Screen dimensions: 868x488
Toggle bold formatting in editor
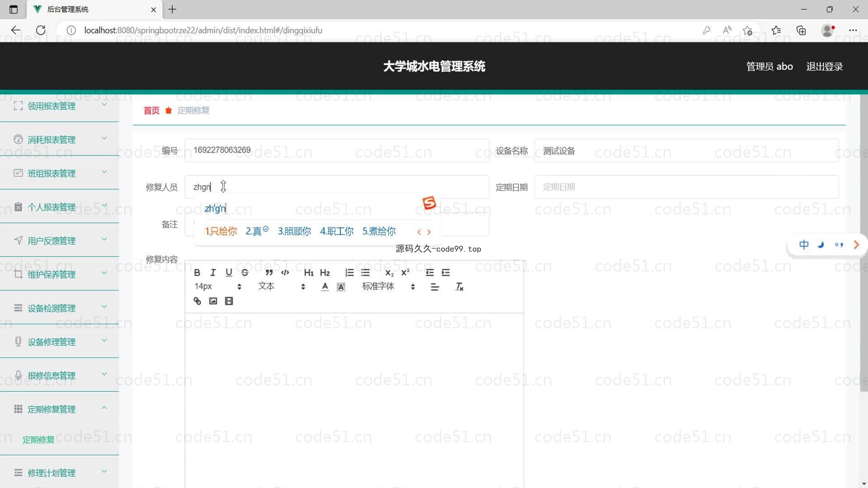click(197, 272)
